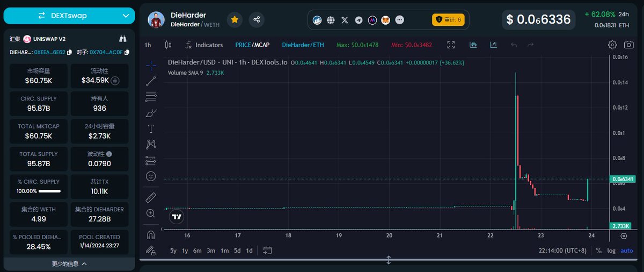Open the timezone menu 22:14:00 (UTC+8)
The image size is (644, 272).
[x=563, y=250]
